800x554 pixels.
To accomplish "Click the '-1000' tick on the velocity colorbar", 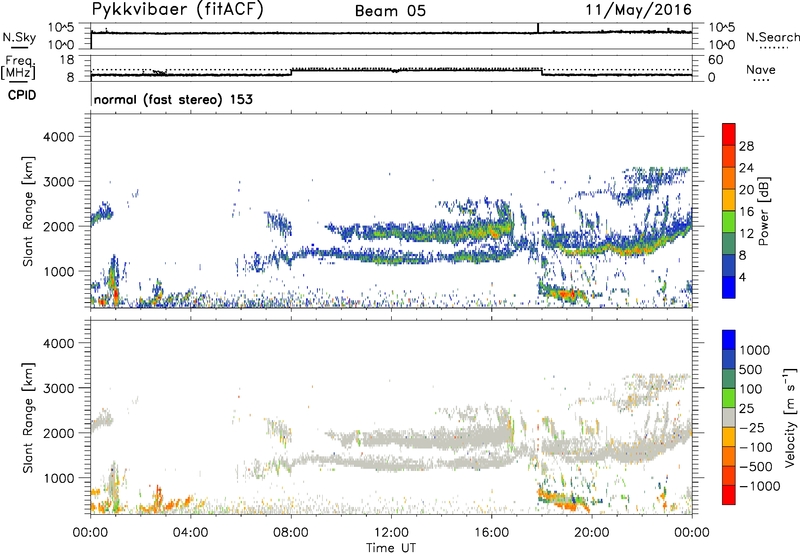I will 759,486.
